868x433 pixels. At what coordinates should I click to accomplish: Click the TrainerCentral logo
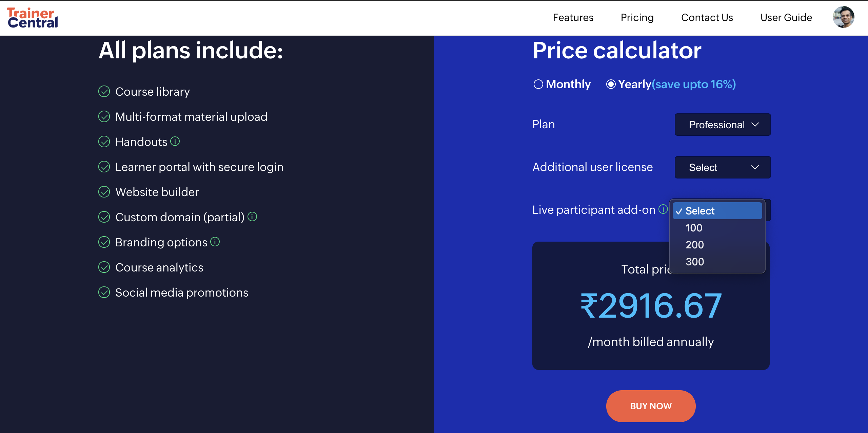(33, 18)
